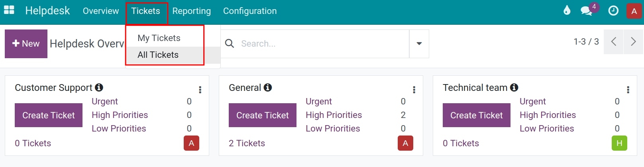
Task: Open the Technical team card three-dot menu
Action: pos(628,90)
